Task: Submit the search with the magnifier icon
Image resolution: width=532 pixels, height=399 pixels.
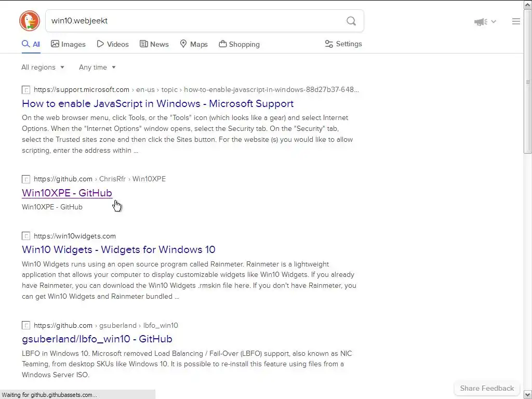Action: (x=351, y=21)
